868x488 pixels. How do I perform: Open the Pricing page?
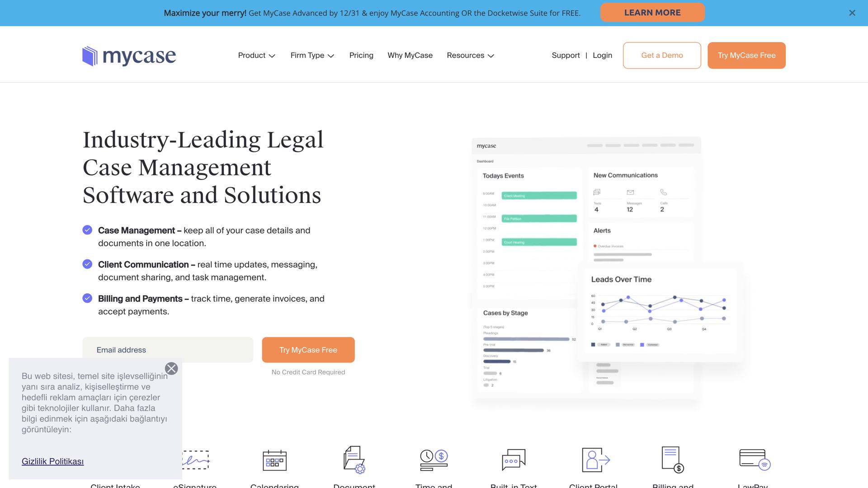coord(361,56)
